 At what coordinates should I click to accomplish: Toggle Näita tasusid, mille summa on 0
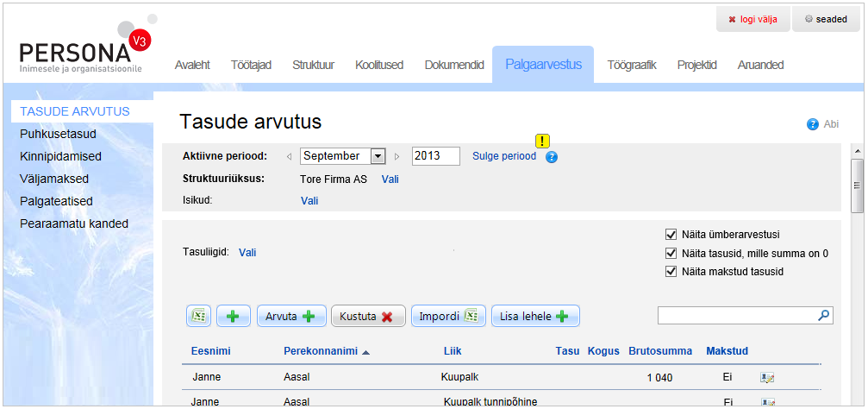tap(671, 253)
